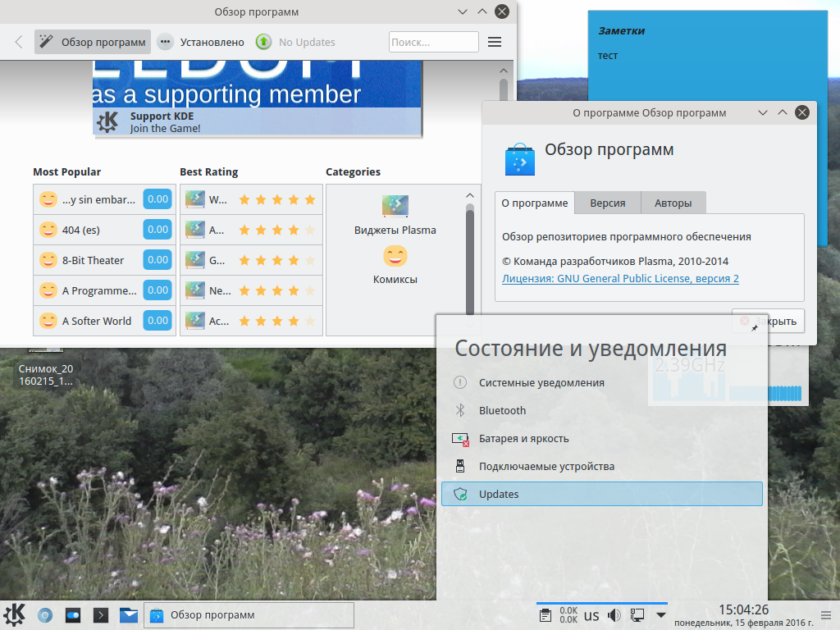Click the Заметки sticky note text

click(621, 30)
